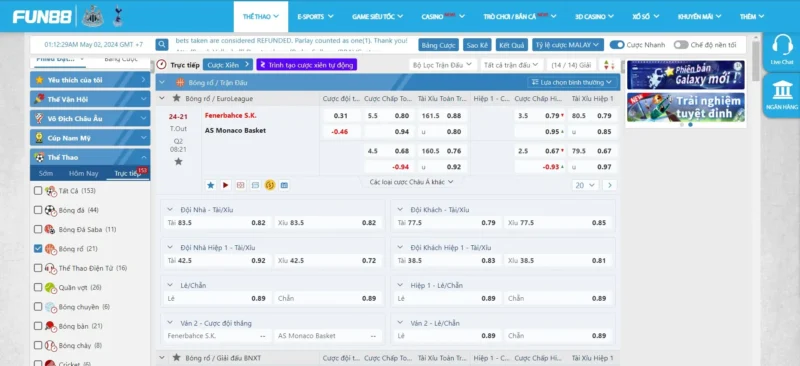Click the Newcastle United crest icon
Screen dimensions: 800x366
(92, 16)
